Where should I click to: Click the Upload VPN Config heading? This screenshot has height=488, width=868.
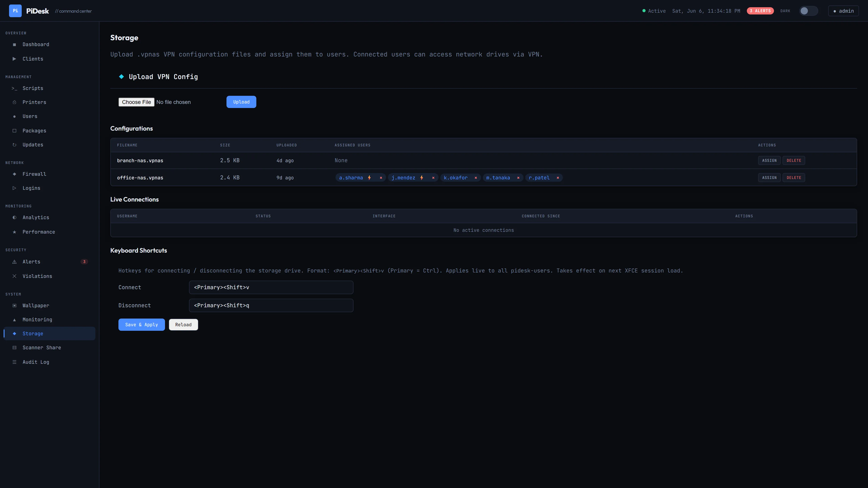[163, 77]
